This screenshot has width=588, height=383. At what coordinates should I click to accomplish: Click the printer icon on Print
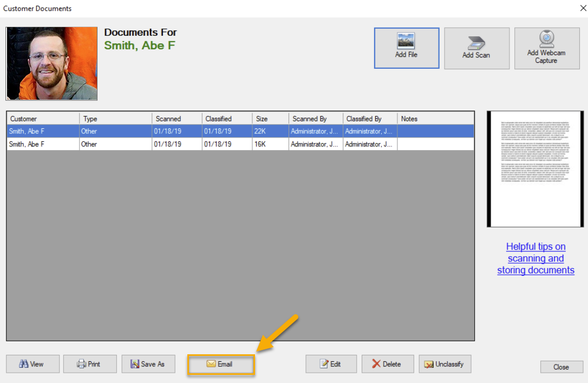point(81,364)
